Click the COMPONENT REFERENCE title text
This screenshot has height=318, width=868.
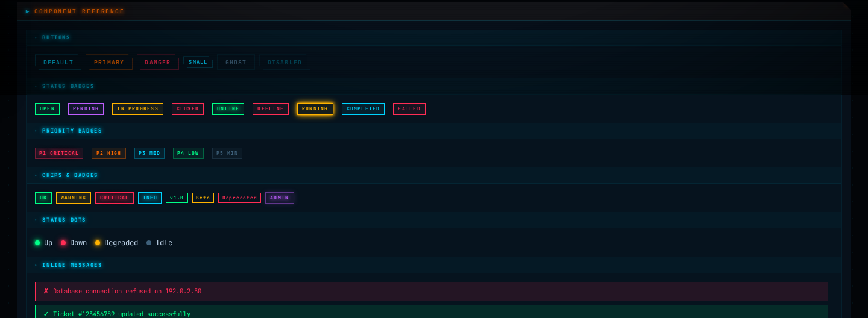80,11
